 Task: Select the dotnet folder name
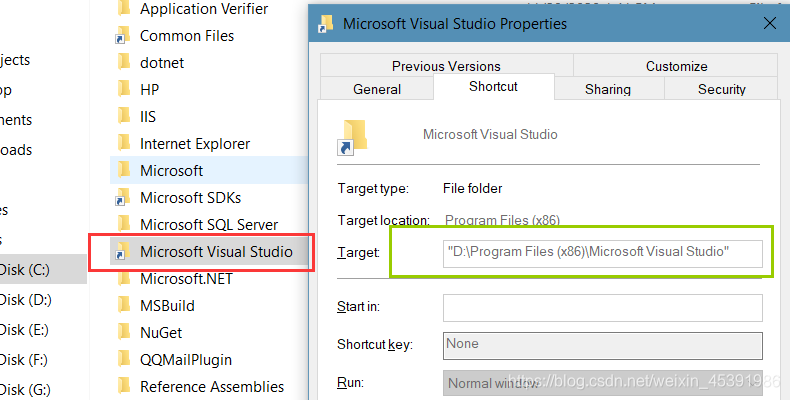(x=162, y=62)
